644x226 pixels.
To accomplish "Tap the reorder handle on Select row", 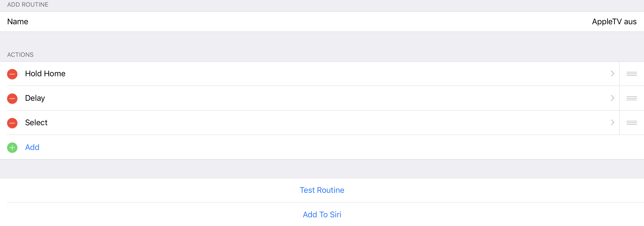I will click(632, 123).
